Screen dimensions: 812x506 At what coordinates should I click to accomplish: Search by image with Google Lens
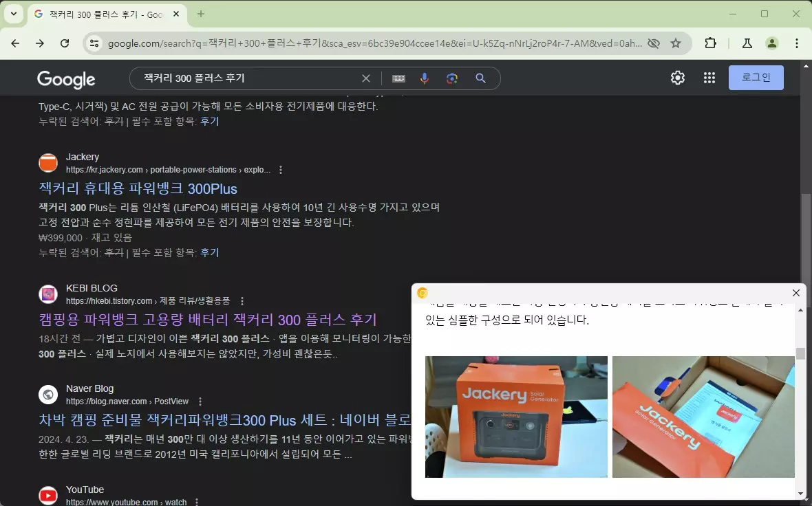pos(452,78)
